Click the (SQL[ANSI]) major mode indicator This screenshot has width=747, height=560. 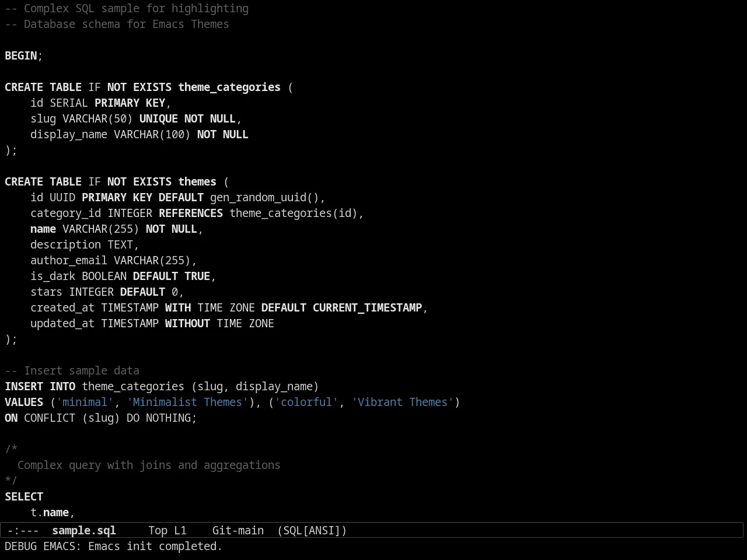click(x=312, y=530)
